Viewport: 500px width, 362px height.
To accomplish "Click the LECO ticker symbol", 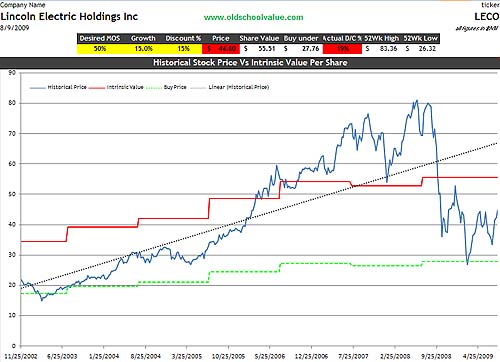I will pos(487,16).
